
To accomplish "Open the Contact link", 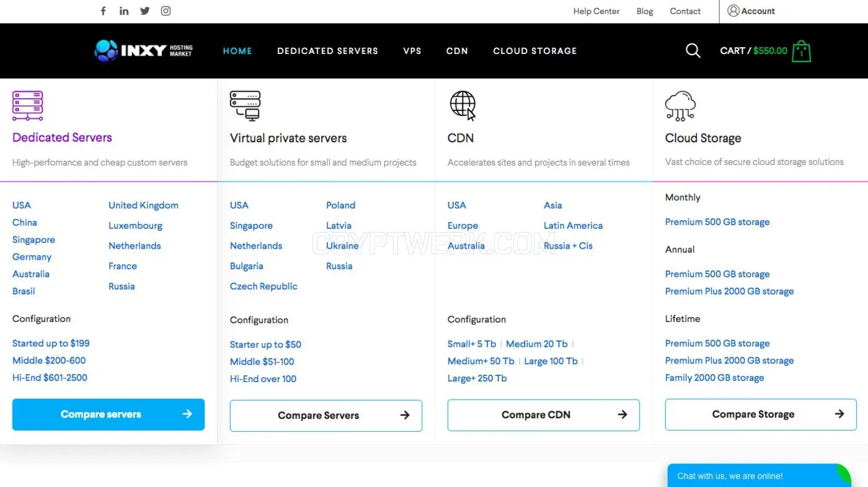I will pos(685,11).
